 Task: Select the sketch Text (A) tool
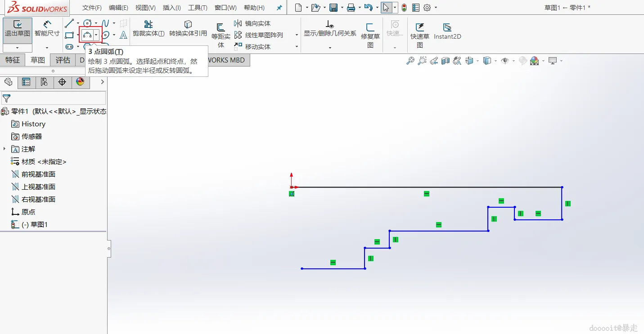coord(123,35)
